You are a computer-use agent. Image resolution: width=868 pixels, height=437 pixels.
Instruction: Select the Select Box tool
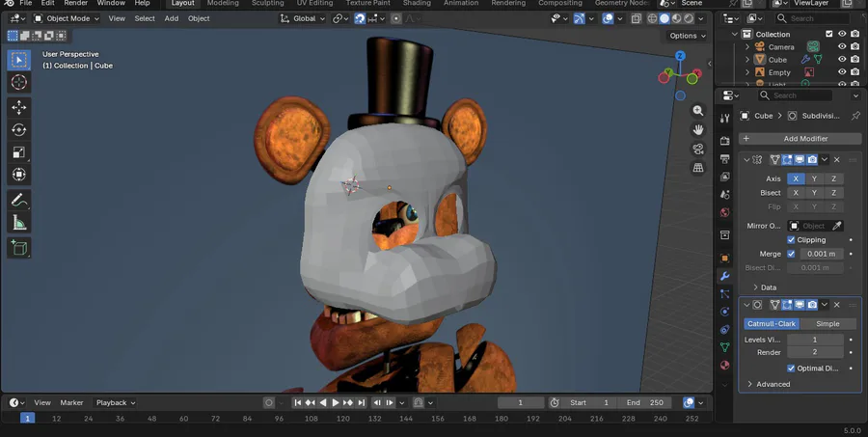point(19,60)
